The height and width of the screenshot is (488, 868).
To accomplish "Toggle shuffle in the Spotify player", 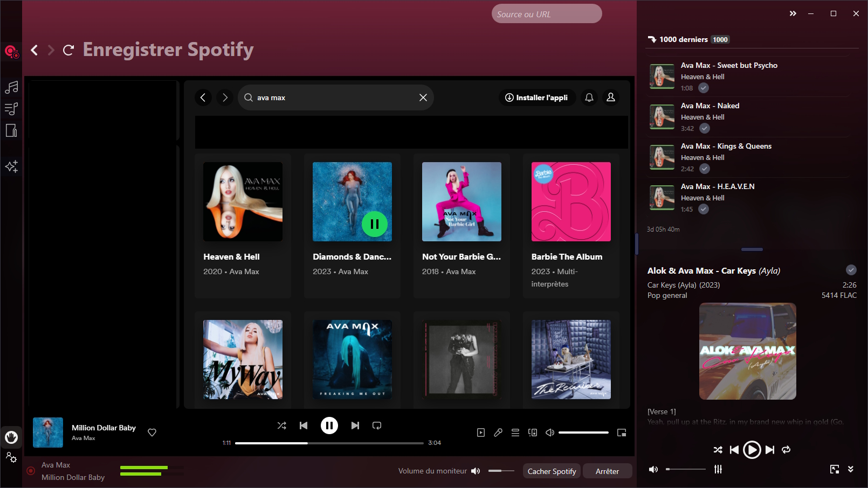I will pos(282,426).
